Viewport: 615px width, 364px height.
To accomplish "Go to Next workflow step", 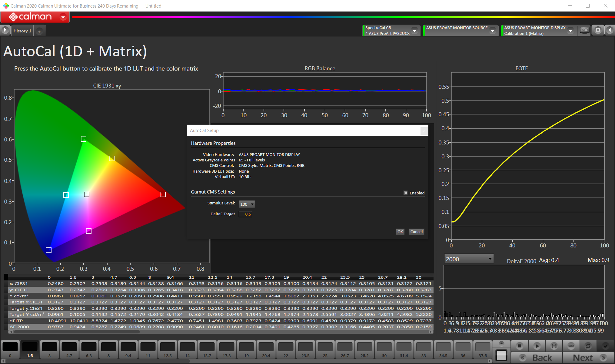I will 588,358.
